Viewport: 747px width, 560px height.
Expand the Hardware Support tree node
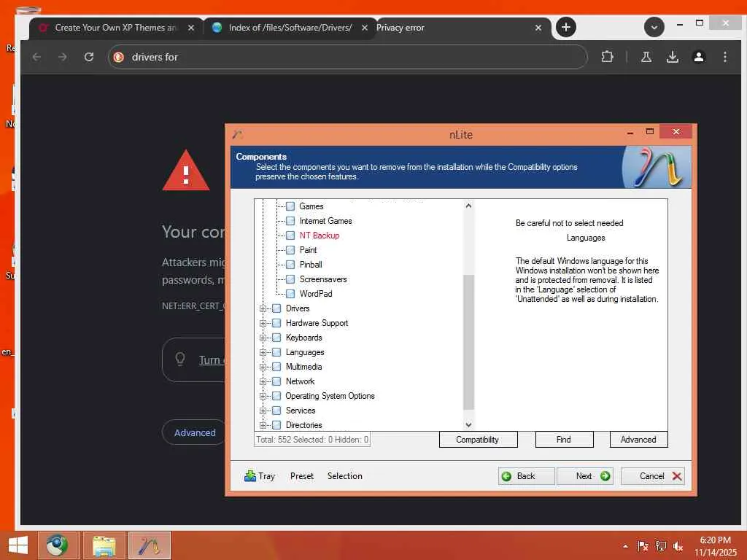[263, 323]
